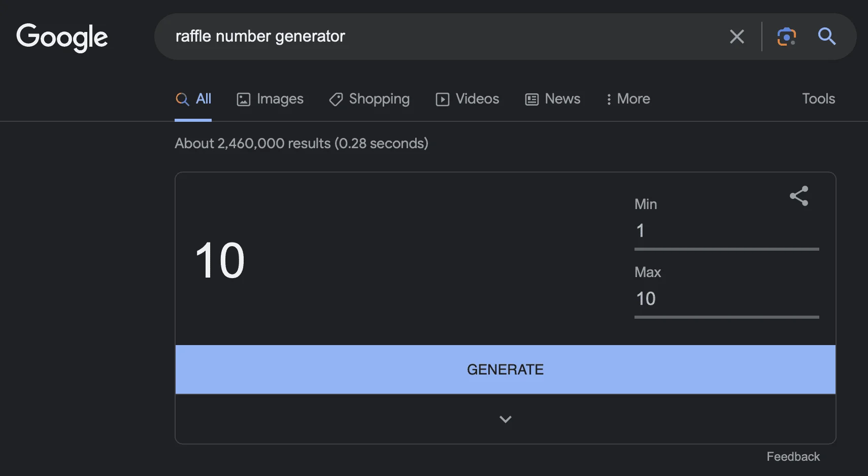Screen dimensions: 868x476
Task: Open search Tools
Action: pos(818,98)
